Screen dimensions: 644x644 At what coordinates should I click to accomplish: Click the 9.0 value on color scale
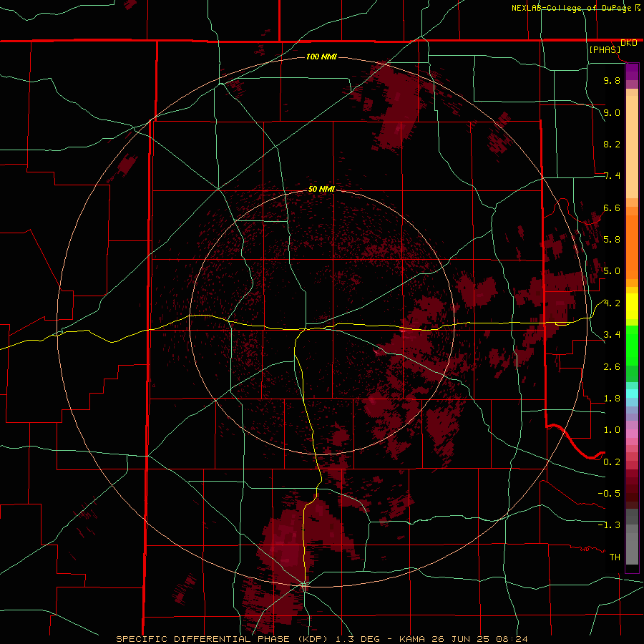click(612, 112)
